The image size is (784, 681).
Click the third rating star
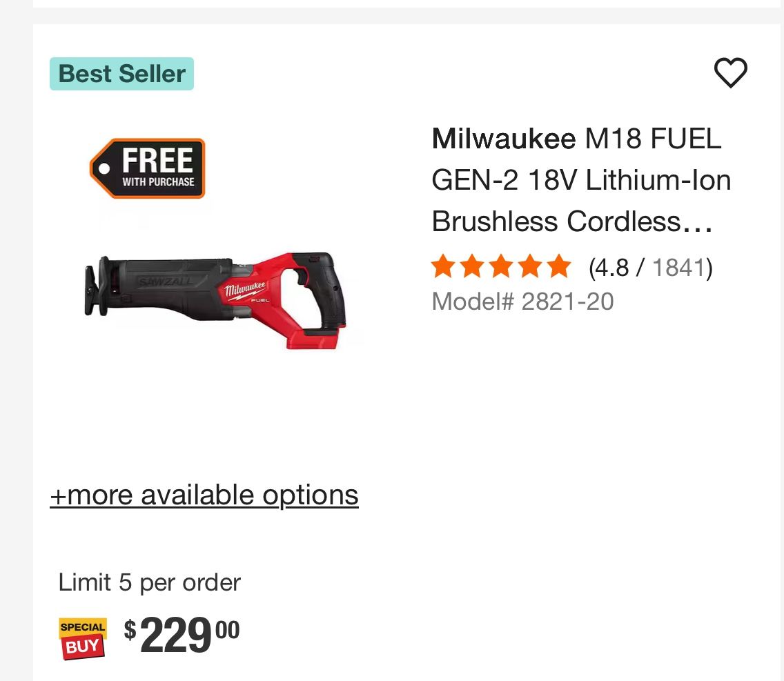click(x=501, y=265)
